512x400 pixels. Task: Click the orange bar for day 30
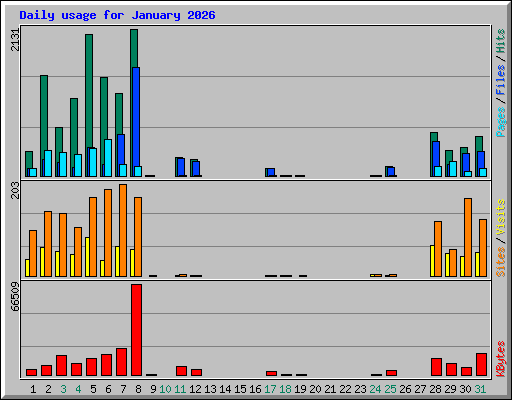coord(468,237)
